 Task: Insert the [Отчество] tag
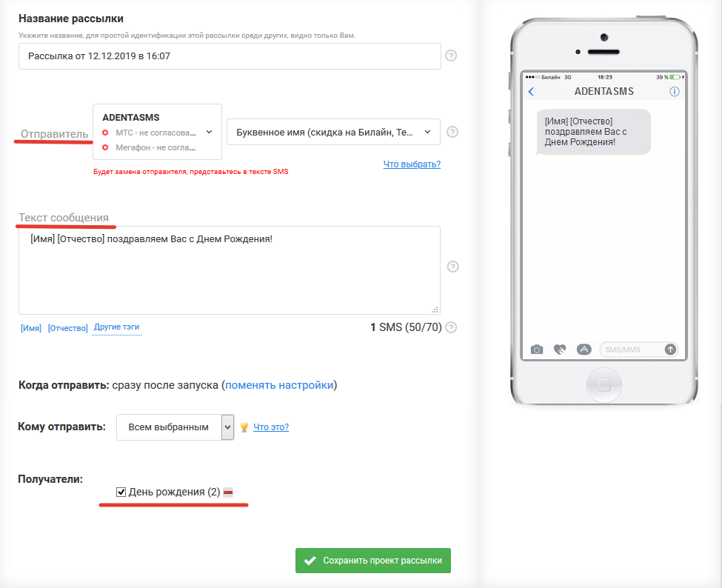[x=67, y=327]
